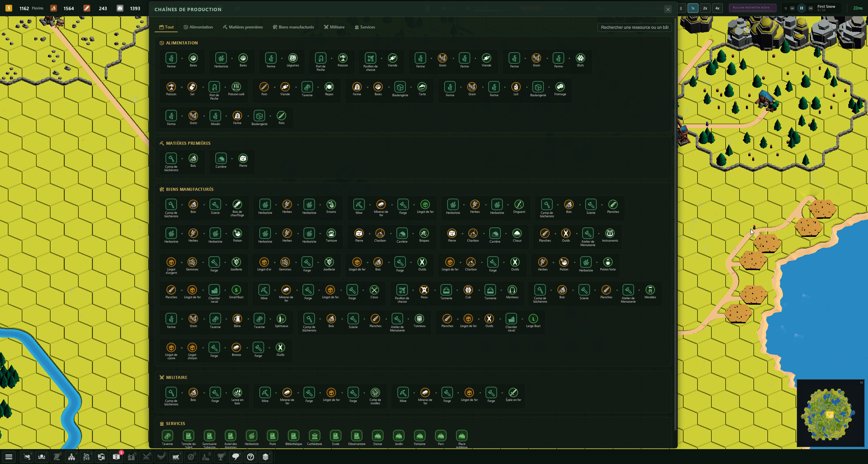The image size is (868, 464).
Task: Set game speed to 2x
Action: pyautogui.click(x=705, y=8)
